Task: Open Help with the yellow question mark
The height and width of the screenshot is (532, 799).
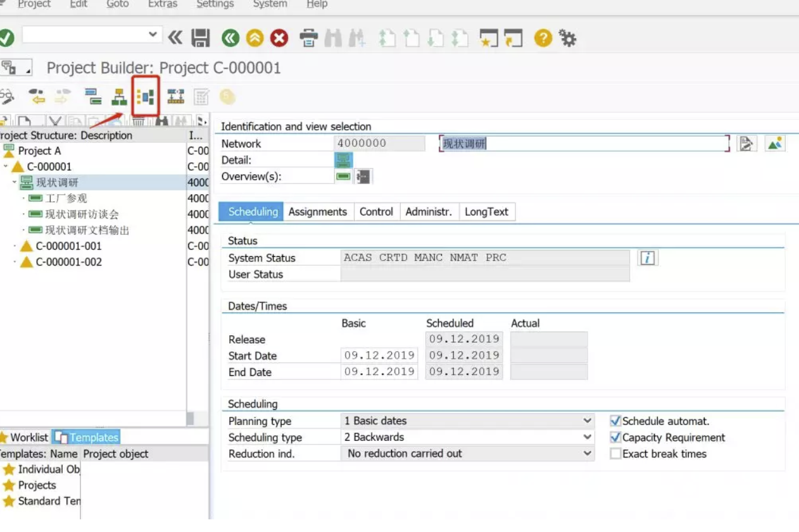Action: tap(543, 38)
